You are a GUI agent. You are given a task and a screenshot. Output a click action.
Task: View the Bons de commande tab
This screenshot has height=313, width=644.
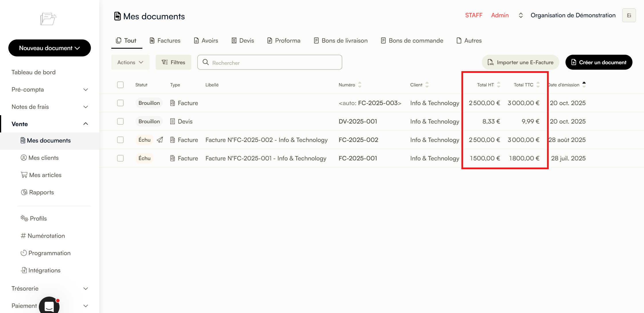point(412,41)
